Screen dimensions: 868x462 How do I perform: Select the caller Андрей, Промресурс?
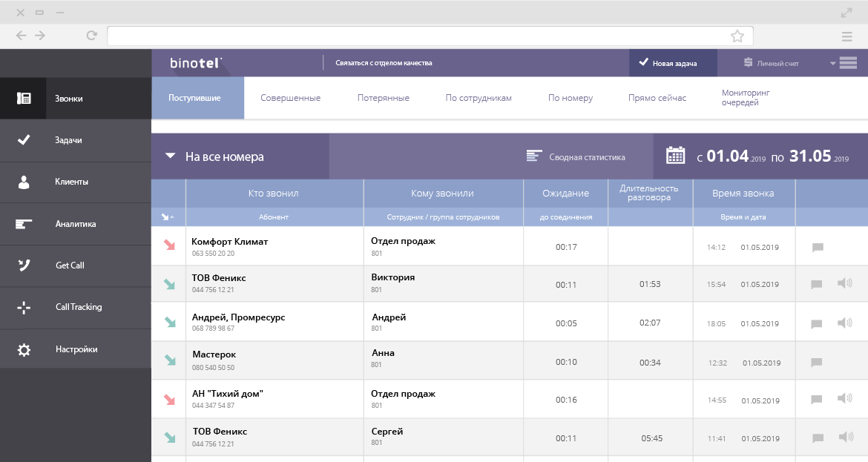coord(239,317)
